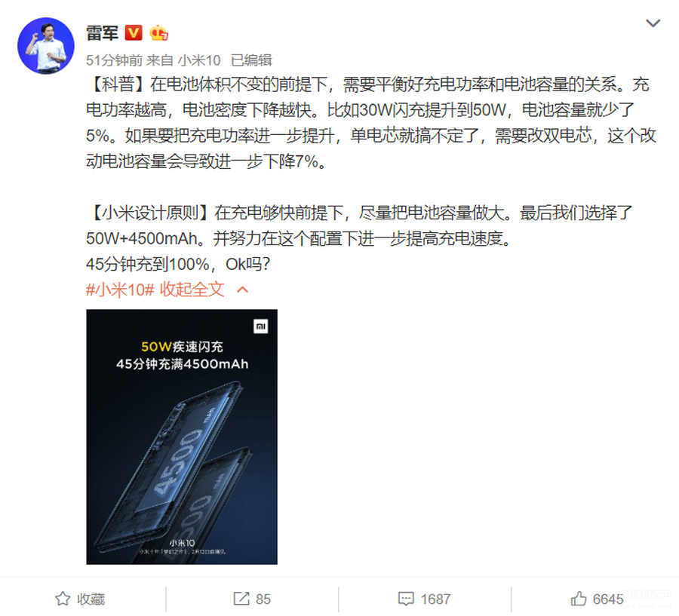679x616 pixels.
Task: Open Lei Jun's profile avatar
Action: point(46,46)
